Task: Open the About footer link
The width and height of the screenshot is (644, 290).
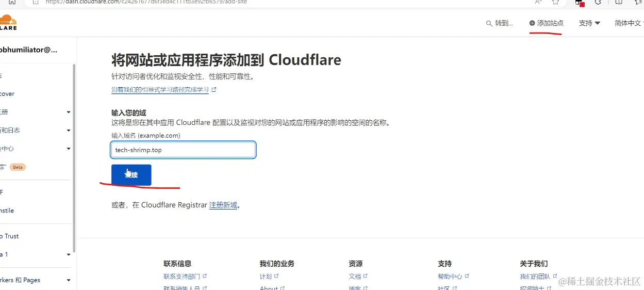Action: pos(269,288)
